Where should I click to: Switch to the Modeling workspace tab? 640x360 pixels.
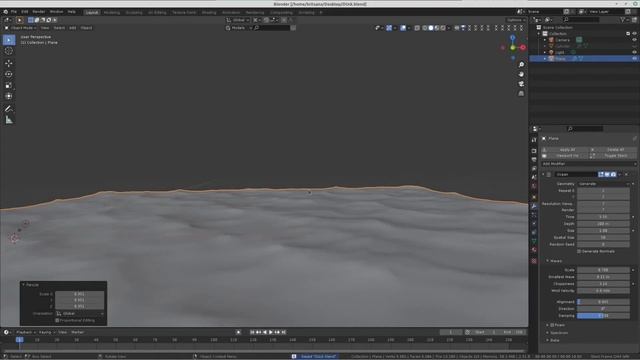[112, 13]
